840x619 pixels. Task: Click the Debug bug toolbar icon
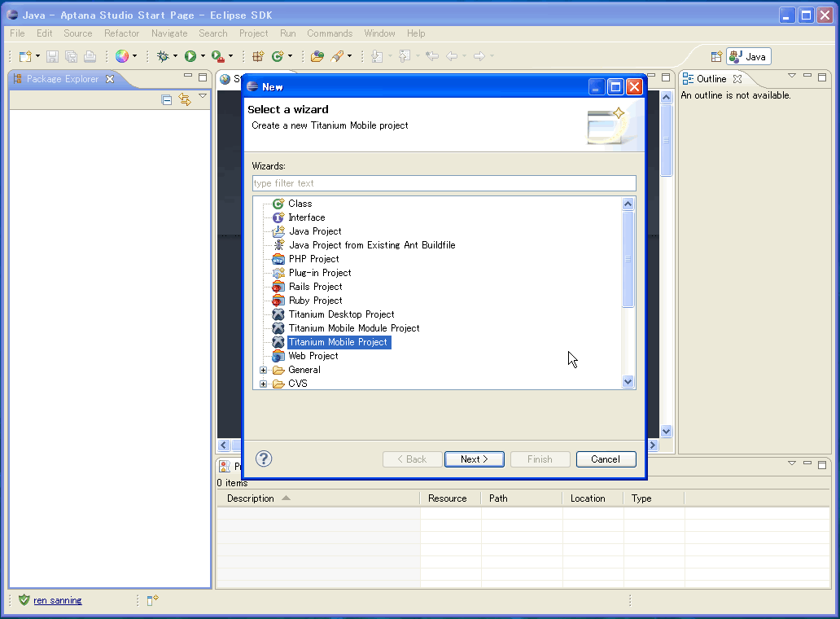pyautogui.click(x=163, y=56)
